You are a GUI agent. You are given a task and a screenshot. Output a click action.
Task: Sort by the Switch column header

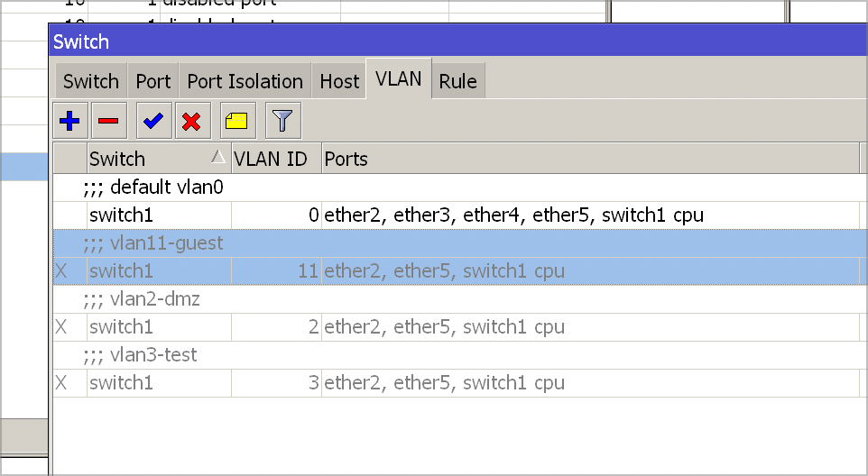coord(144,159)
